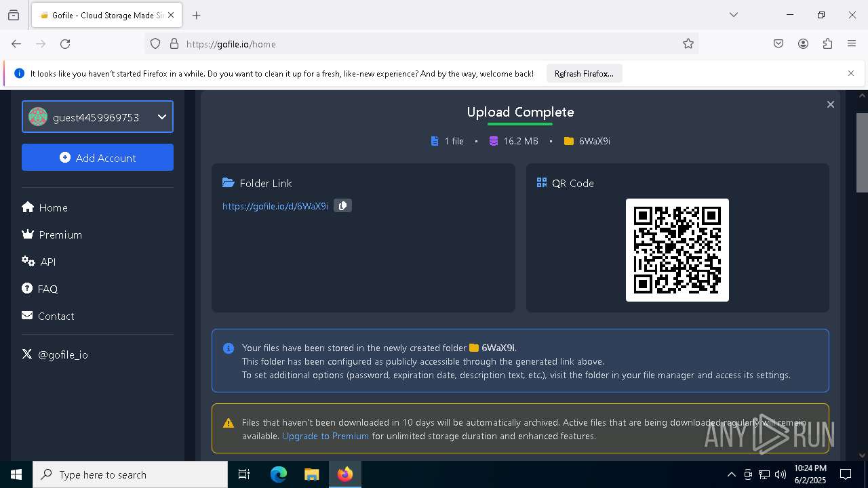
Task: Launch Microsoft Edge from taskbar
Action: coord(279,474)
